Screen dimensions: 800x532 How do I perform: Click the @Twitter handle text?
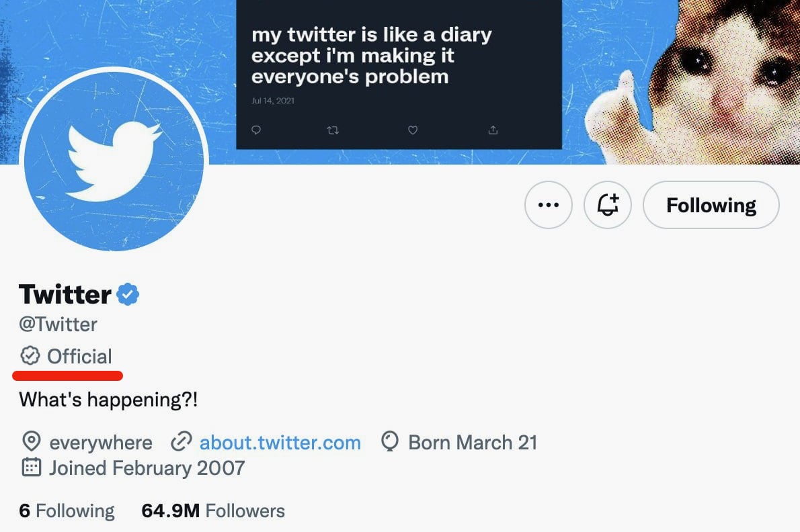pos(58,324)
